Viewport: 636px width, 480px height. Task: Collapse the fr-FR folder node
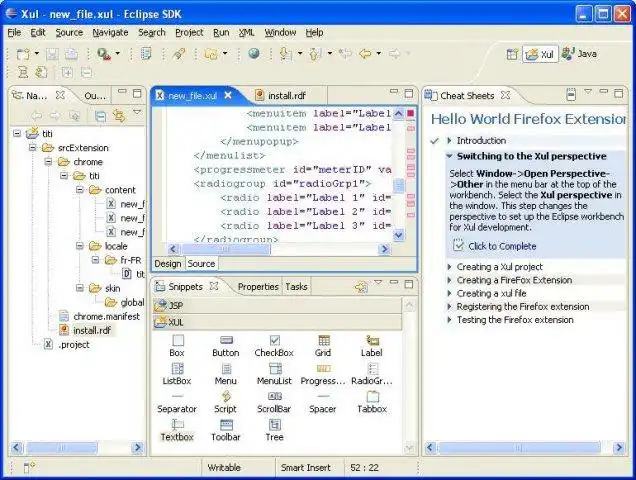point(96,260)
